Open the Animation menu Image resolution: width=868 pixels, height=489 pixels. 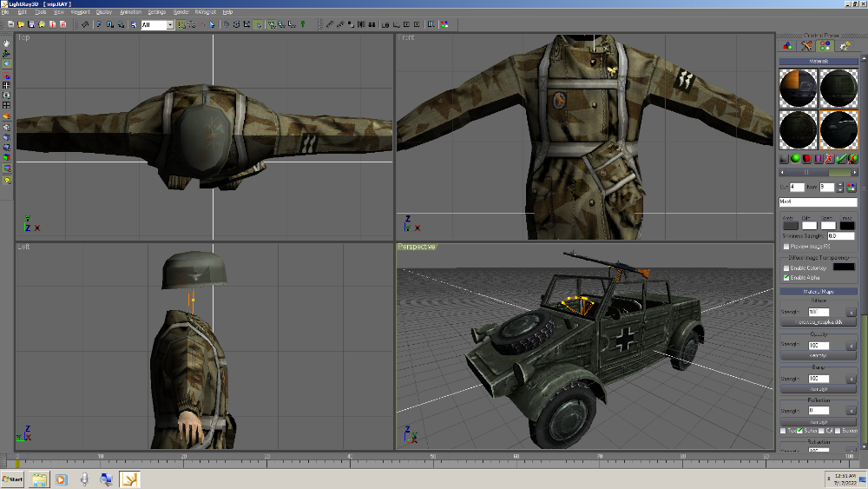131,11
